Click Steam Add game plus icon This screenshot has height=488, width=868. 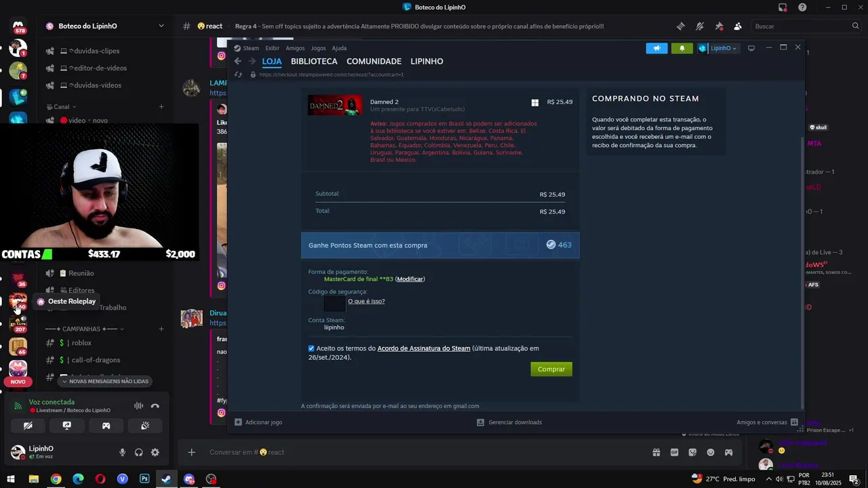point(238,422)
